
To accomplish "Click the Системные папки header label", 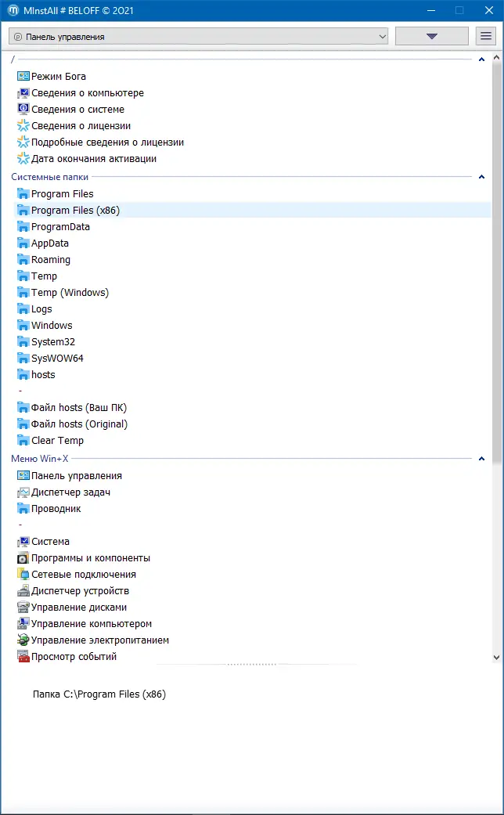I will pyautogui.click(x=50, y=177).
